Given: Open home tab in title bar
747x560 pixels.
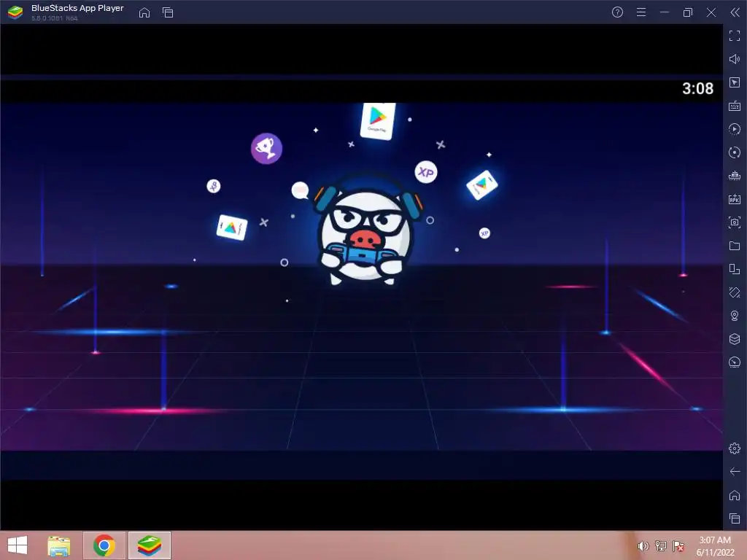Looking at the screenshot, I should [144, 12].
